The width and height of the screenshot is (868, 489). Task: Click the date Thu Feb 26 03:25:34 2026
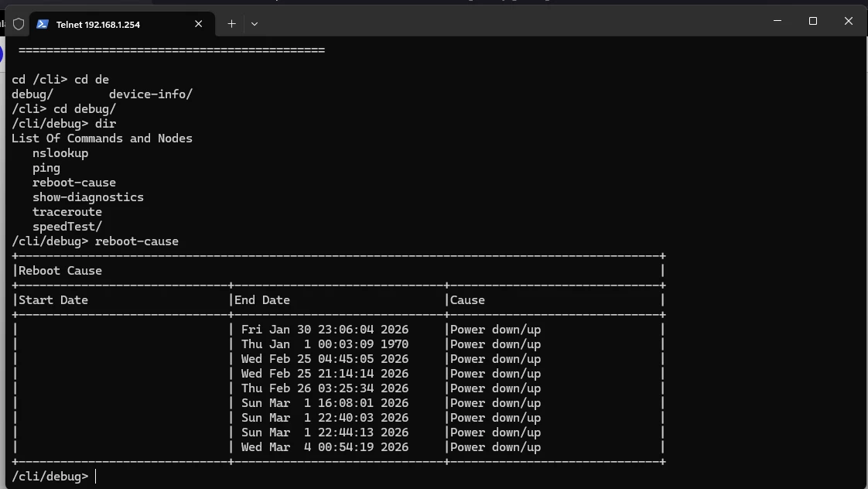[324, 388]
